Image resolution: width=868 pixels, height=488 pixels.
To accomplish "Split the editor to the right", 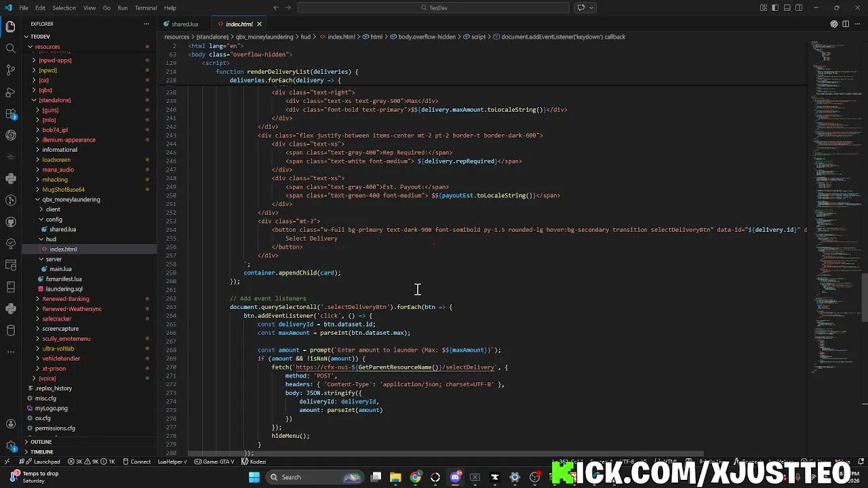I will pos(846,24).
